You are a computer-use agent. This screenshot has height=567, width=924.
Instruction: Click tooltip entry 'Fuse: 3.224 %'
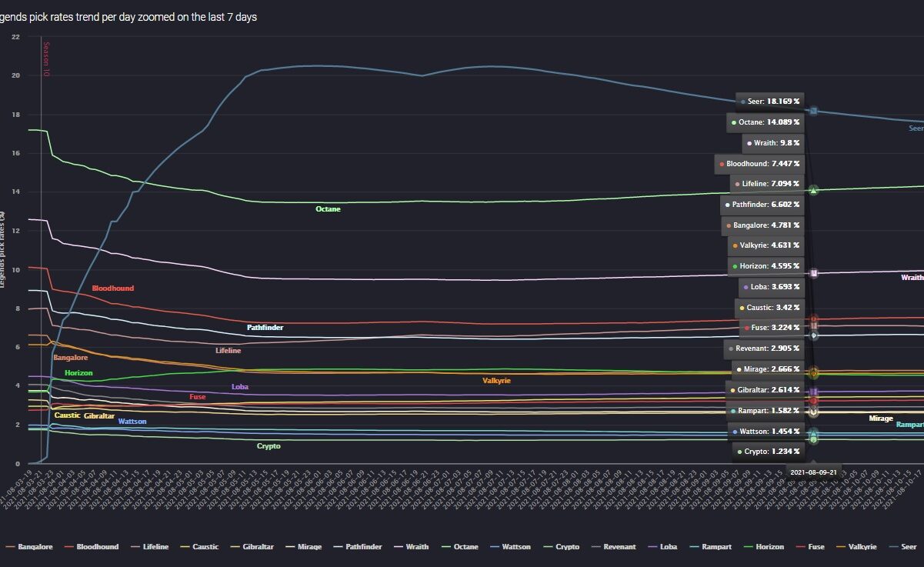tap(772, 328)
